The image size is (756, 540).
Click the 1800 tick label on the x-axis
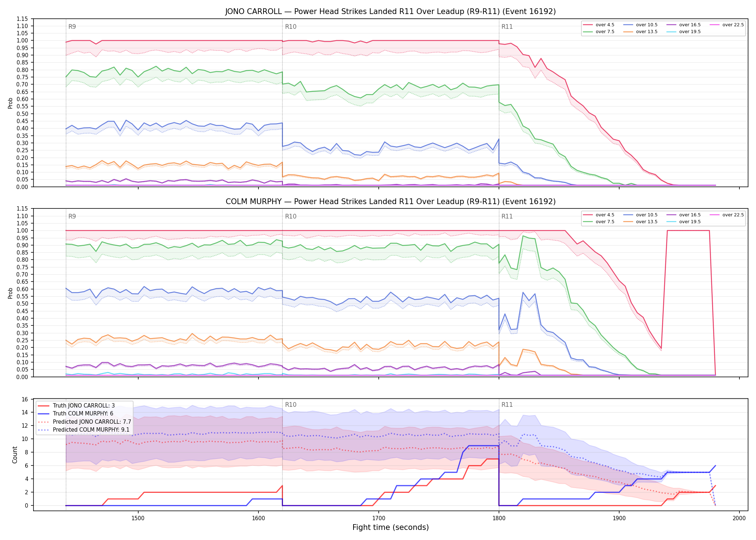tap(499, 518)
